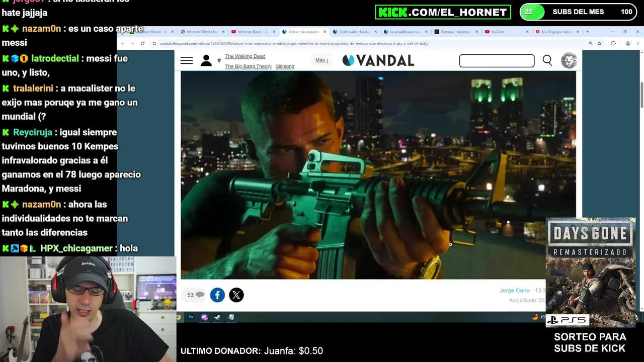This screenshot has height=362, width=644.
Task: Share the article on Facebook
Action: point(217,295)
